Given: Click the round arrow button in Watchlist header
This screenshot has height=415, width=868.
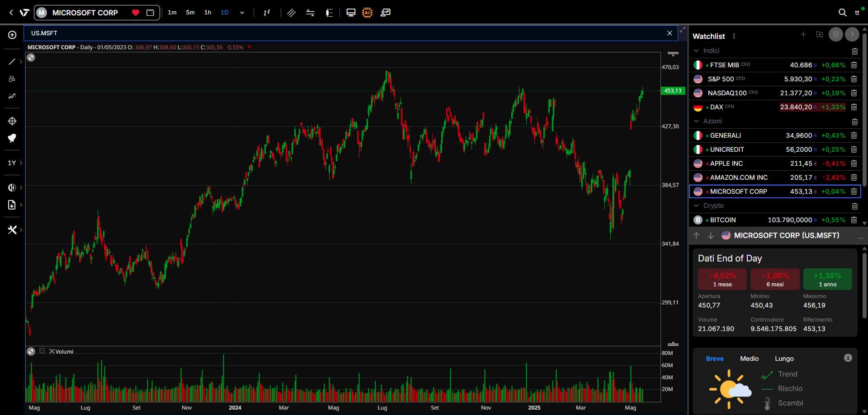Looking at the screenshot, I should (x=852, y=34).
